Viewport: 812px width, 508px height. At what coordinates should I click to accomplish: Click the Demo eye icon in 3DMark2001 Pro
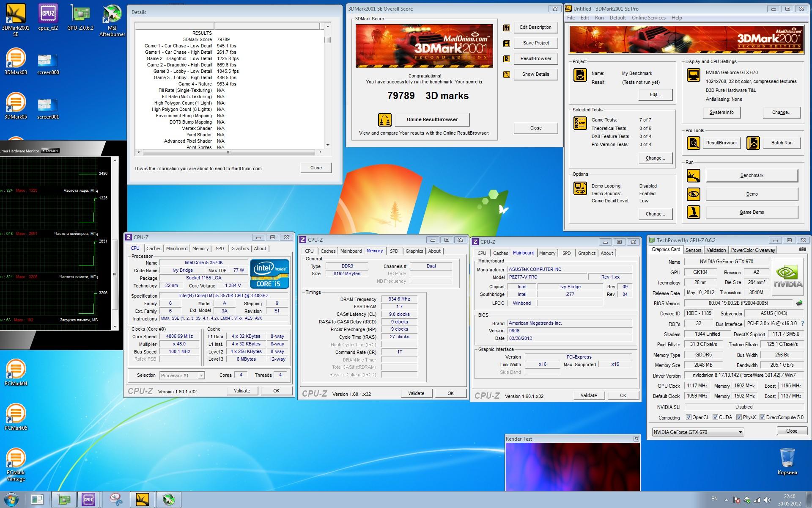pos(693,194)
